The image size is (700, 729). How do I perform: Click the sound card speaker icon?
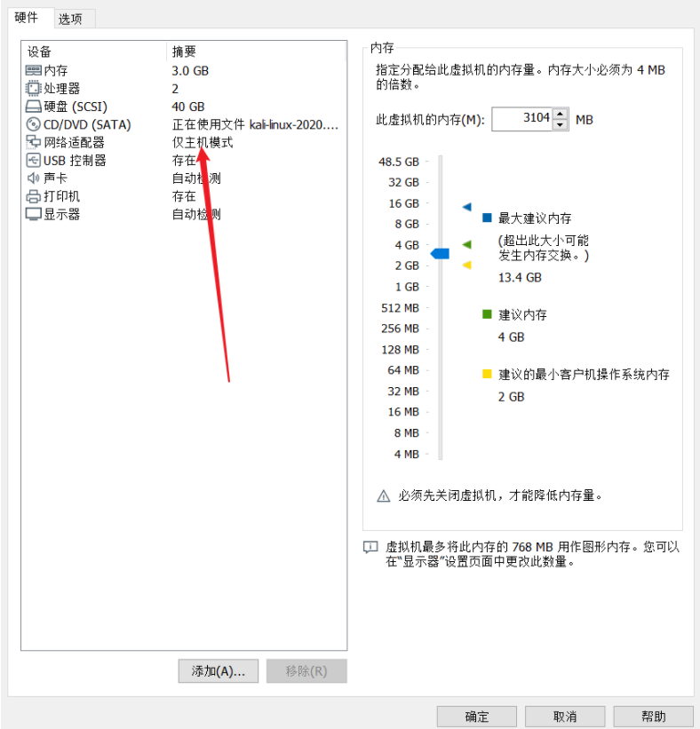(x=33, y=178)
